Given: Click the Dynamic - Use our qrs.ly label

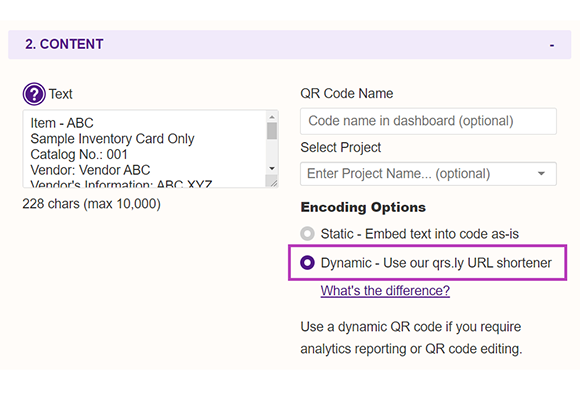Looking at the screenshot, I should pyautogui.click(x=436, y=263).
